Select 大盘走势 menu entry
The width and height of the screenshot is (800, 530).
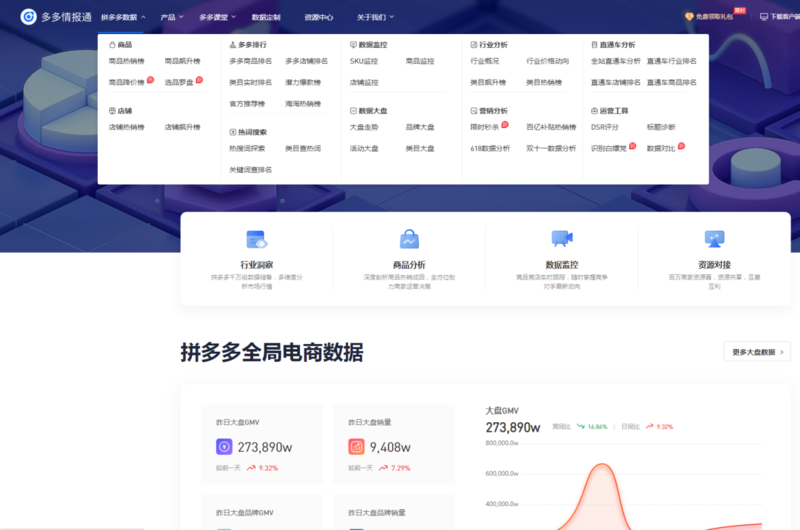tap(364, 127)
